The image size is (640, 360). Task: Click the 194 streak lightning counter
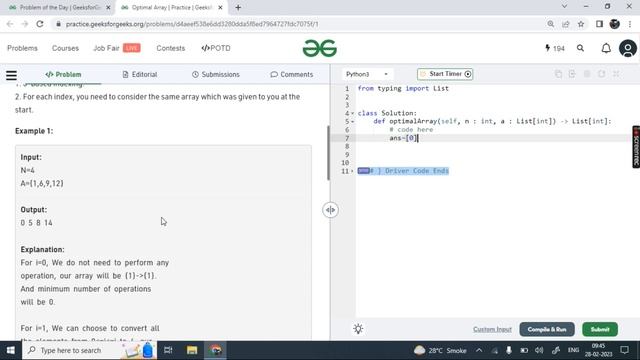click(555, 48)
